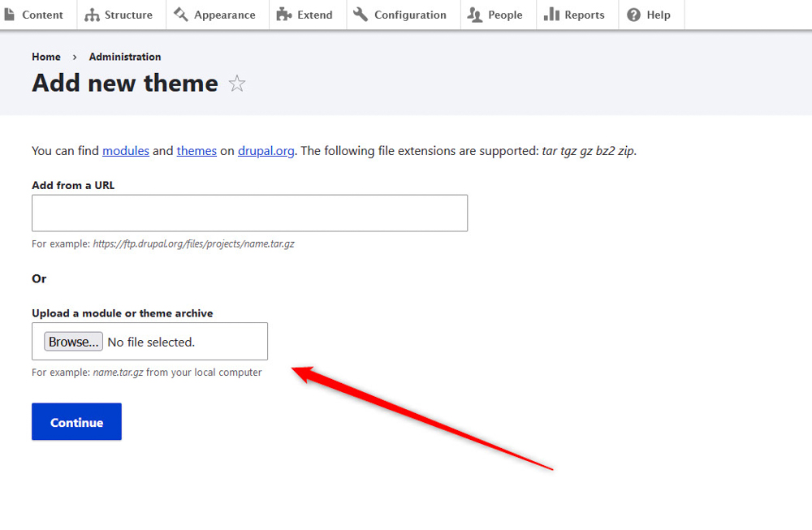
Task: Click the Help question mark icon
Action: point(633,15)
